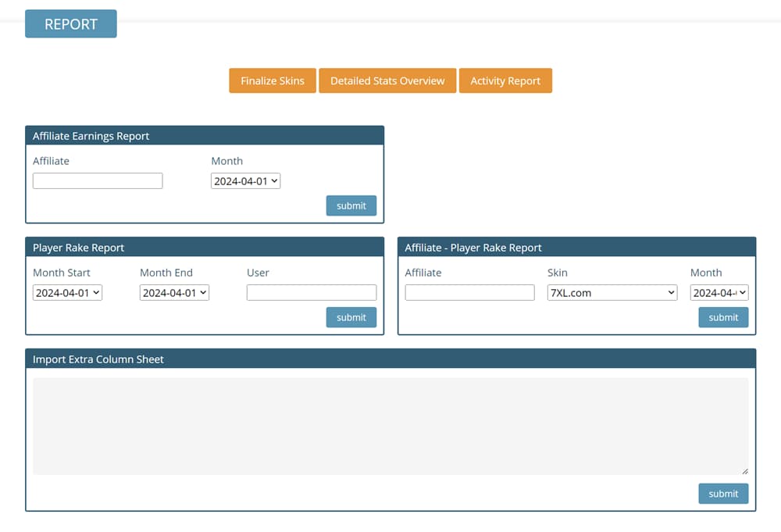Expand Month dropdown in Affiliate Earnings Report
The image size is (781, 532).
[245, 181]
